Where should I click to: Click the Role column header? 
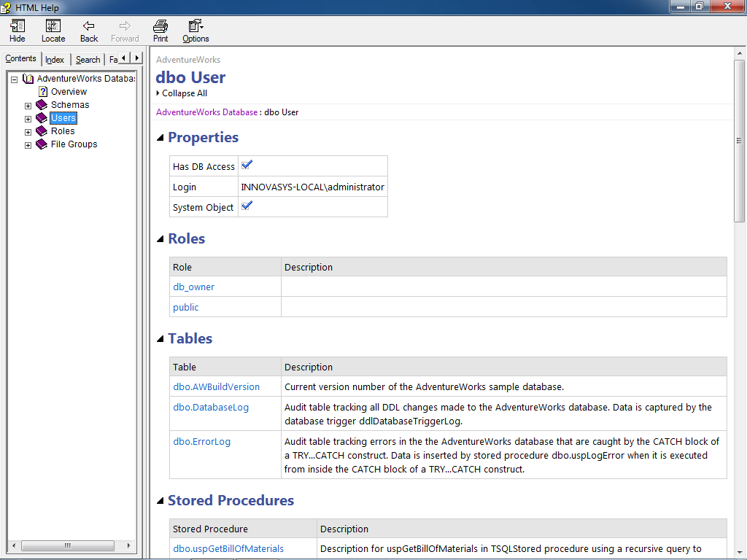[x=225, y=267]
